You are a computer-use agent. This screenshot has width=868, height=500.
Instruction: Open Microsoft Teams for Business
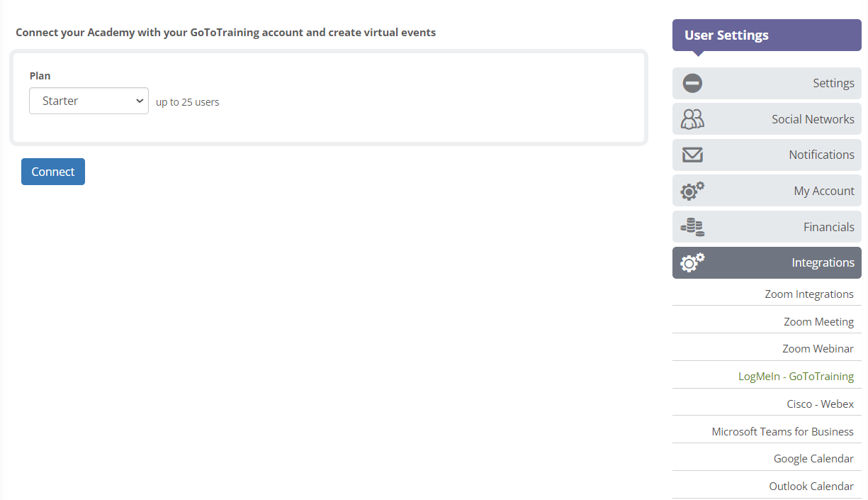click(783, 431)
